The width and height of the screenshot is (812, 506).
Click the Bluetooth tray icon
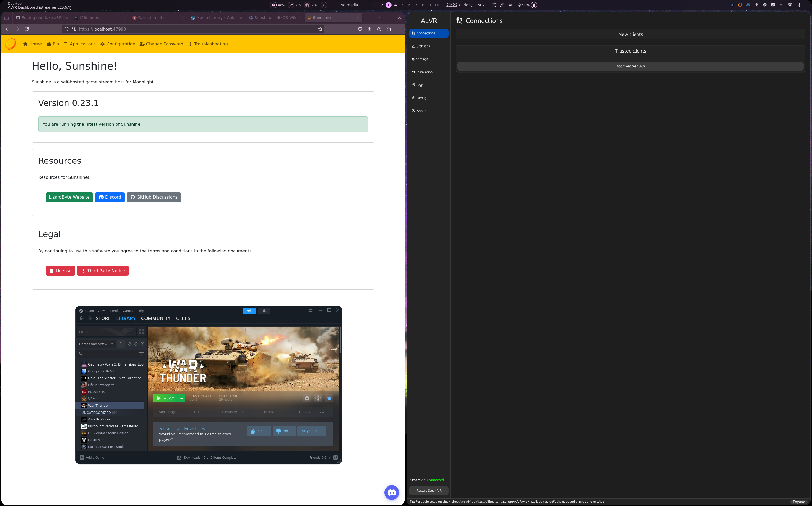[x=799, y=5]
